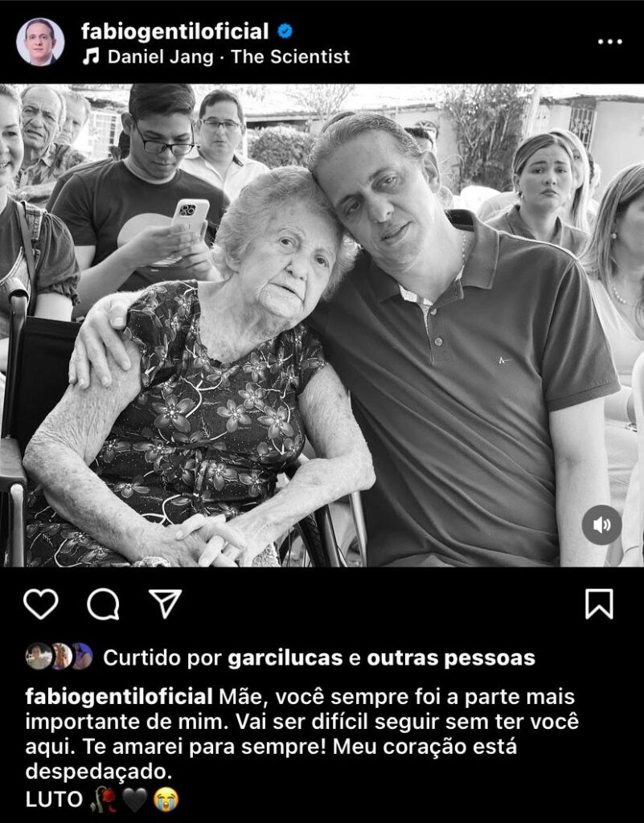644x823 pixels.
Task: Click the blue verified badge
Action: pyautogui.click(x=285, y=31)
